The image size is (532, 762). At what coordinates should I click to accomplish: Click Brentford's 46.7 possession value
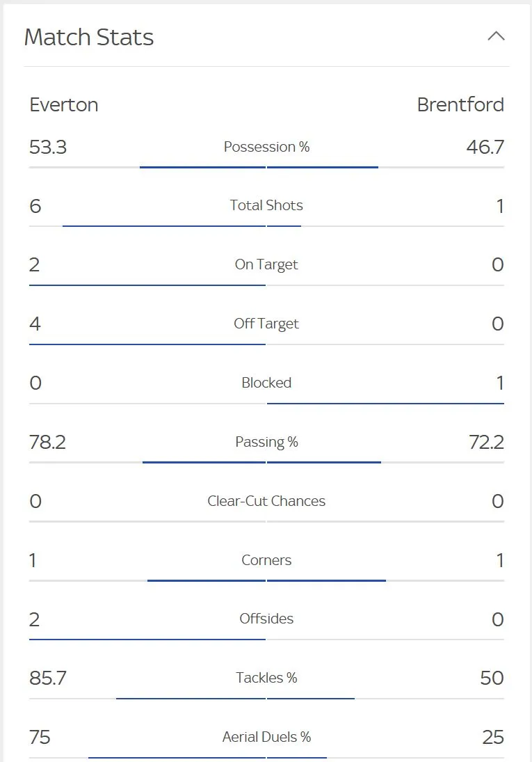point(485,147)
